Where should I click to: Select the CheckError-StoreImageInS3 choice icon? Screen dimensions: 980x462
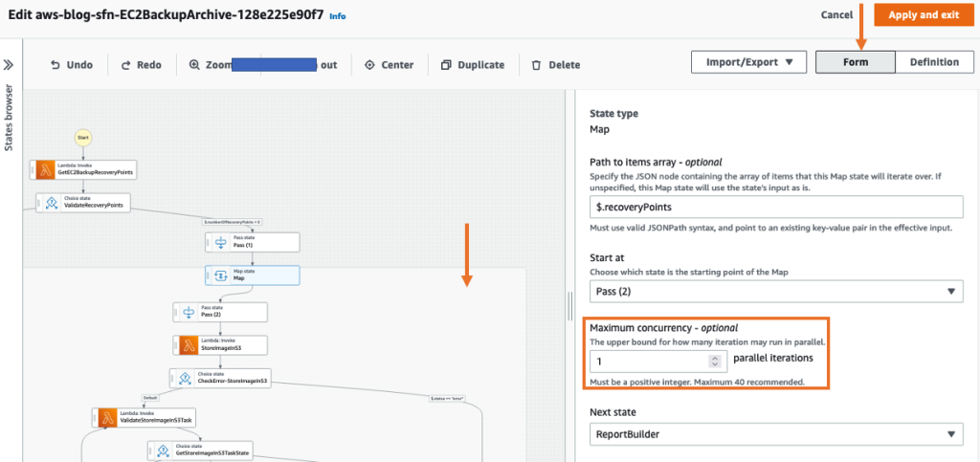pyautogui.click(x=185, y=378)
